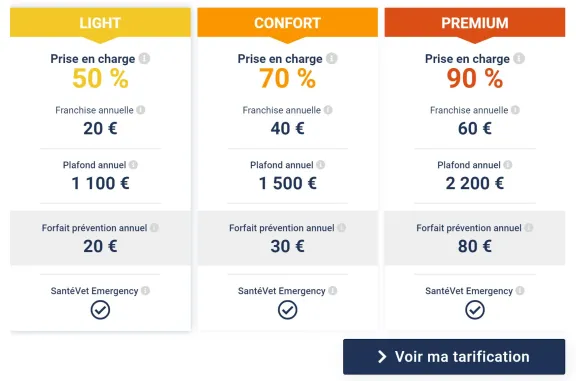Screen dimensions: 576x381
Task: Click the 90 % coverage value
Action: 475,78
